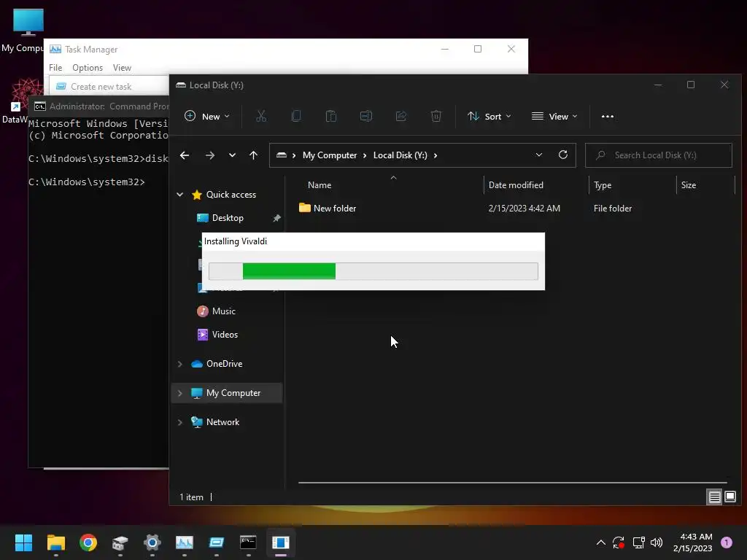The width and height of the screenshot is (747, 560).
Task: Open the Windows Start menu
Action: pyautogui.click(x=23, y=542)
